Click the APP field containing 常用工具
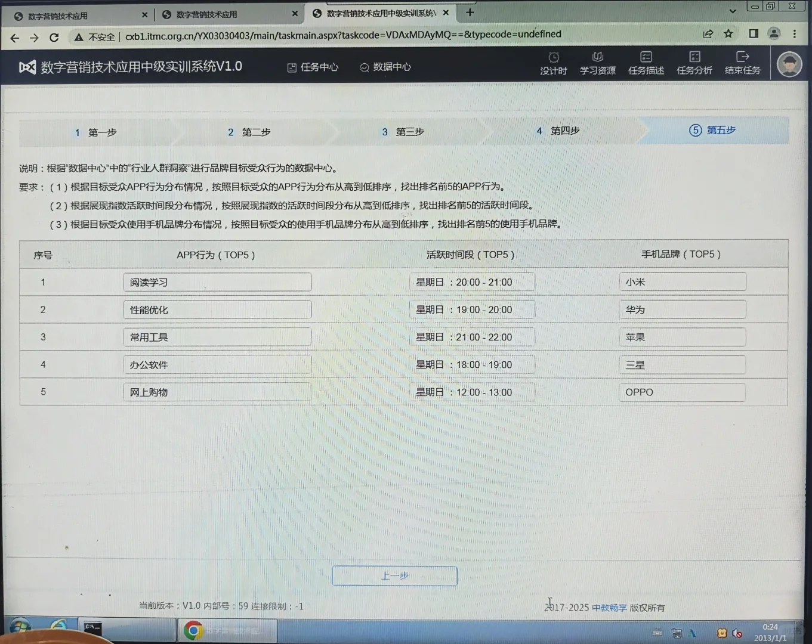Viewport: 812px width, 644px height. pyautogui.click(x=217, y=337)
